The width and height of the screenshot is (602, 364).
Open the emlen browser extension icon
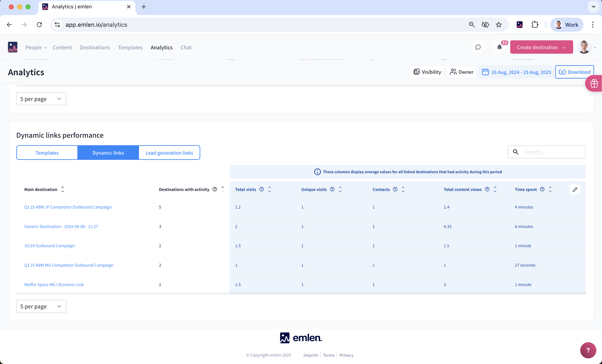pos(519,25)
